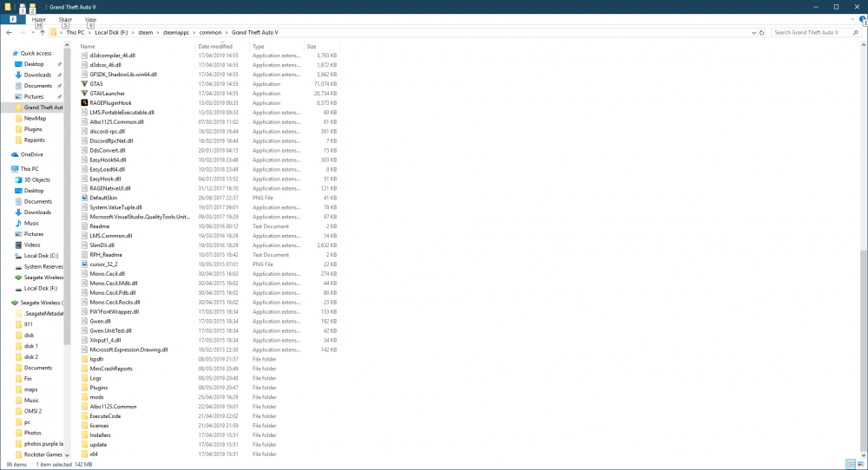The image size is (868, 470).
Task: Go up one level with up arrow
Action: pos(42,33)
